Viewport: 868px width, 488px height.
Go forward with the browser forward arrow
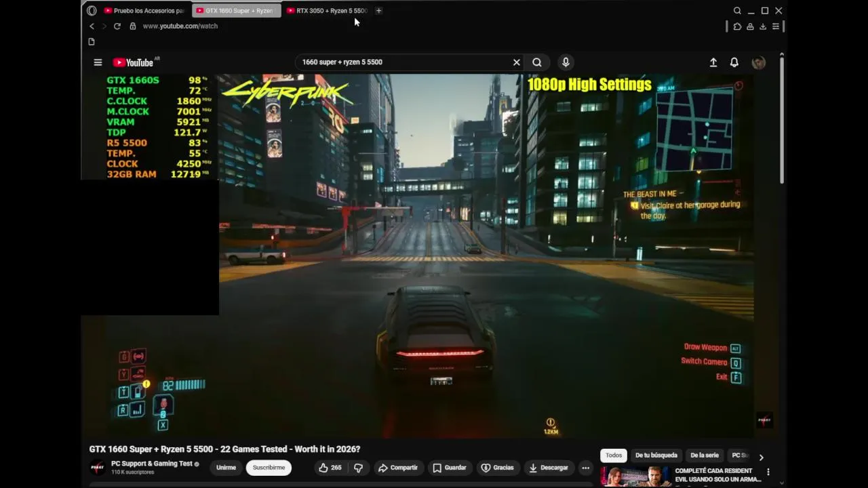pos(104,26)
